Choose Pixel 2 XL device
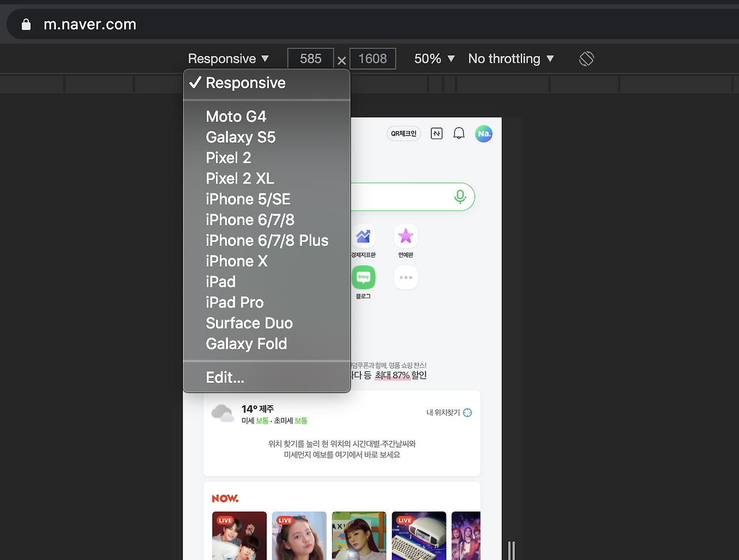This screenshot has width=739, height=560. click(x=267, y=179)
